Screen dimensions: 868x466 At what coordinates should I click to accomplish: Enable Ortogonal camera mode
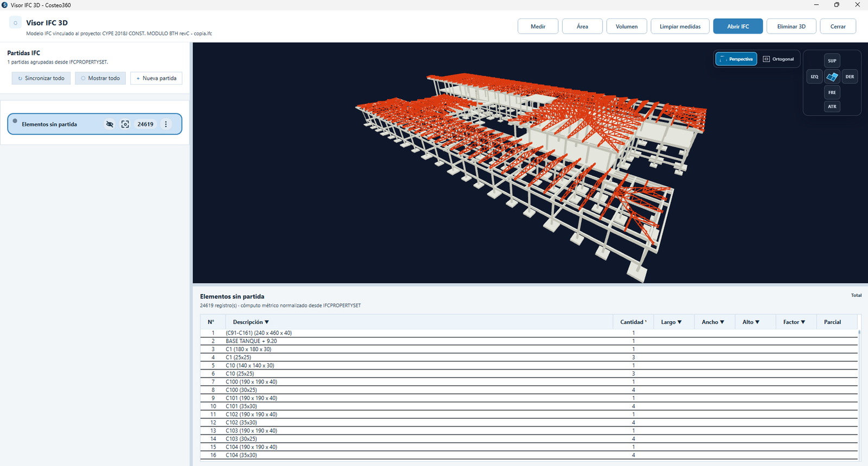click(x=778, y=59)
